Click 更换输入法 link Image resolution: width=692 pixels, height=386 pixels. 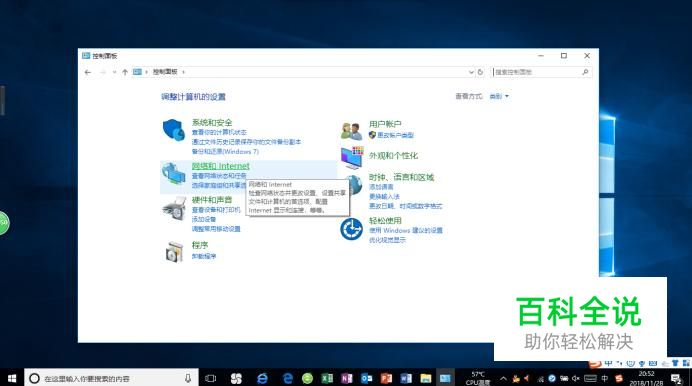pos(384,196)
